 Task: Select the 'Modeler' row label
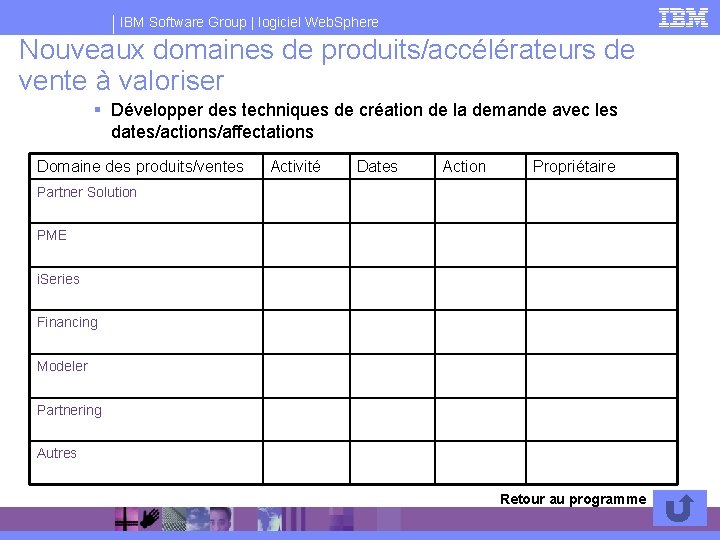pyautogui.click(x=62, y=366)
